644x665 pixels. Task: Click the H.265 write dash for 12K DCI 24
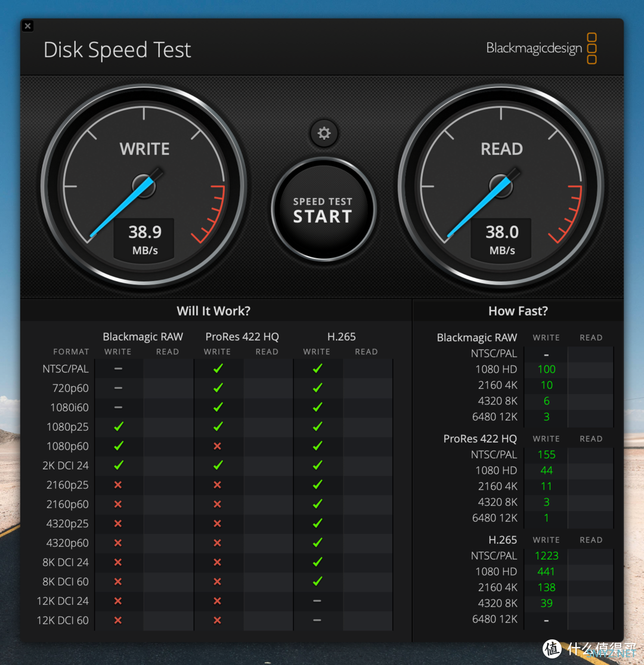click(317, 601)
